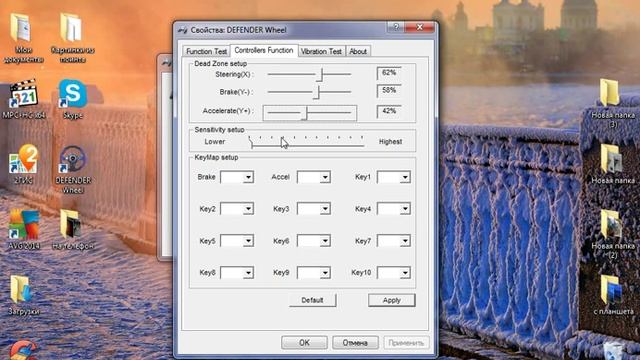The width and height of the screenshot is (640, 360).
Task: Click the Accelerate(Y+) dead zone slider
Action: (309, 112)
